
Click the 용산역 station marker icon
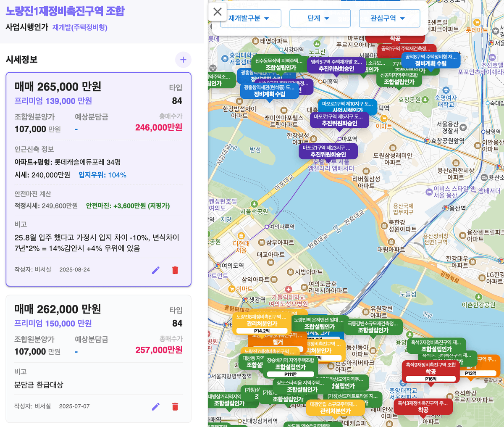pyautogui.click(x=445, y=208)
